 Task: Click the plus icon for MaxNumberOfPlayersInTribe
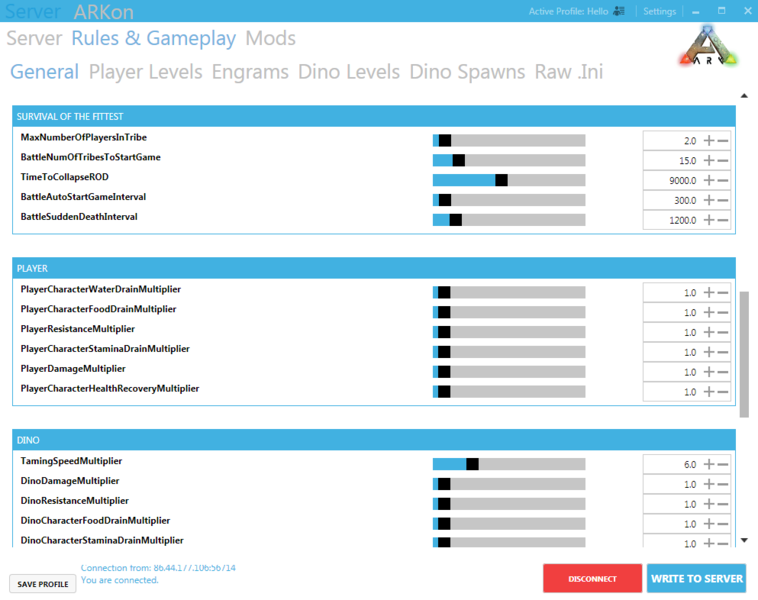pos(709,141)
